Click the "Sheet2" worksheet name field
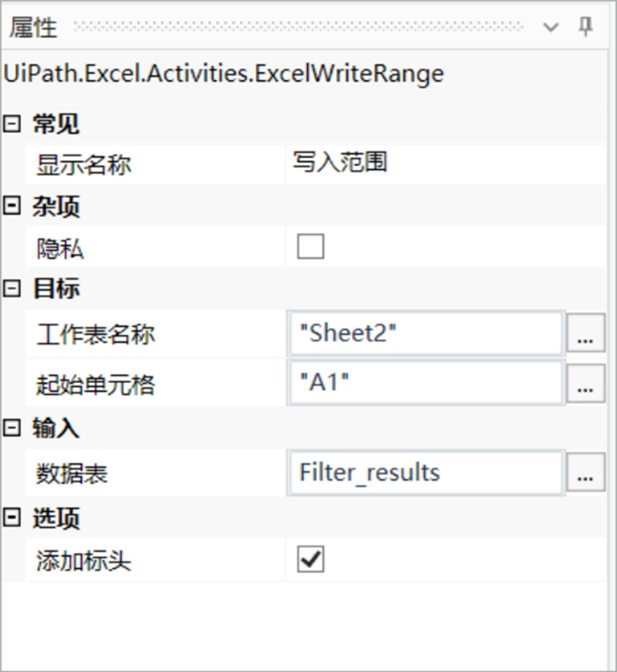The image size is (617, 672). click(x=425, y=334)
